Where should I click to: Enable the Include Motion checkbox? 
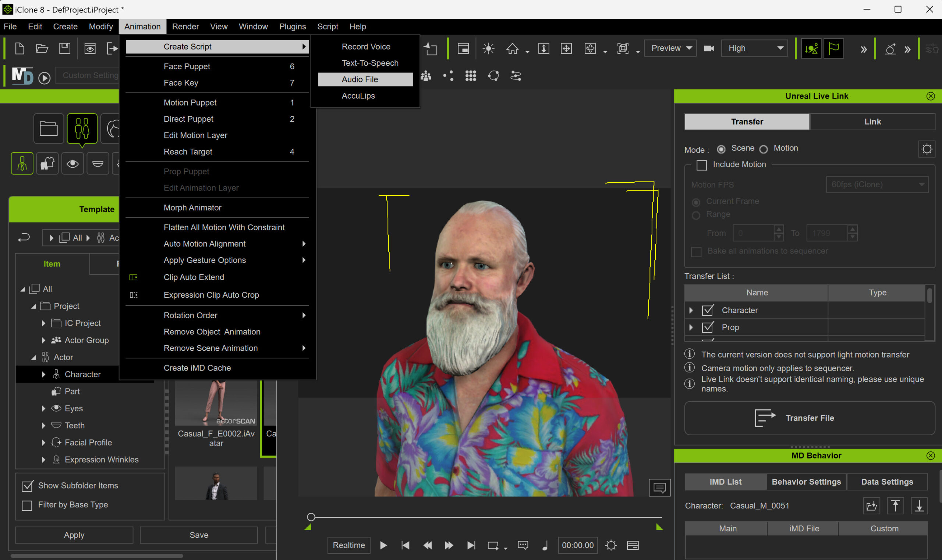pyautogui.click(x=701, y=165)
